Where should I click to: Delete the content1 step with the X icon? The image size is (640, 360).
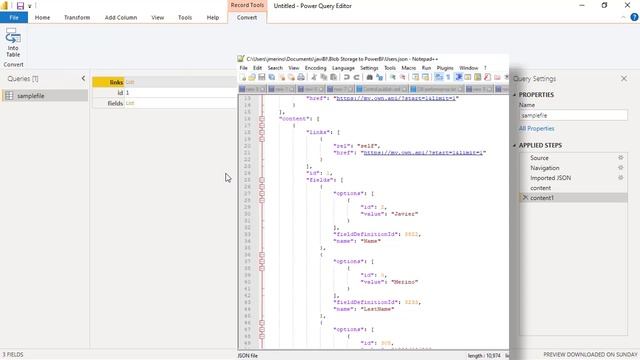[x=525, y=198]
